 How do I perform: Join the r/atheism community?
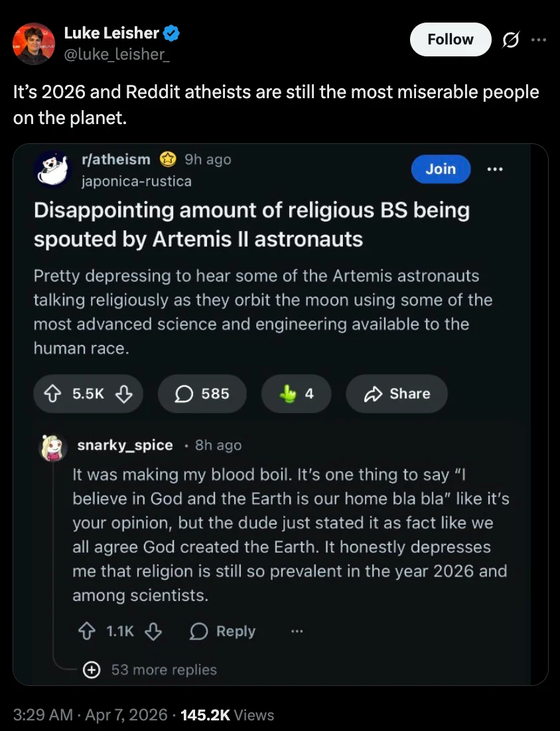[x=441, y=169]
